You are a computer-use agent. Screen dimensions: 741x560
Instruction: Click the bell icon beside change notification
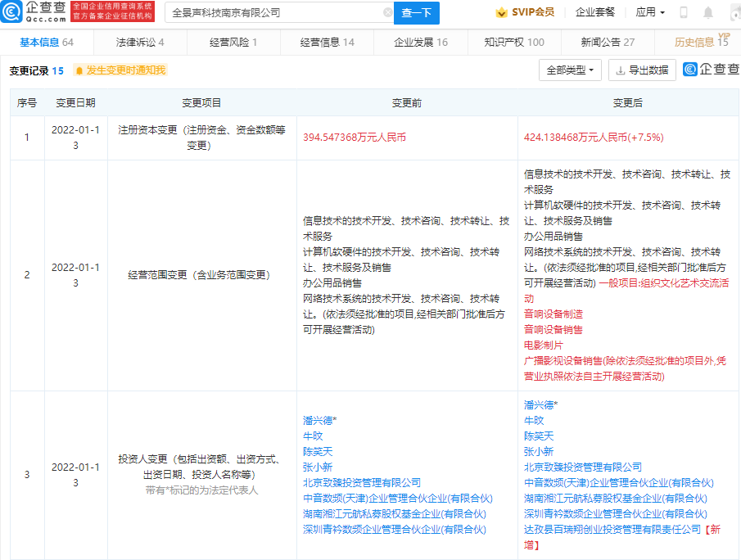79,70
